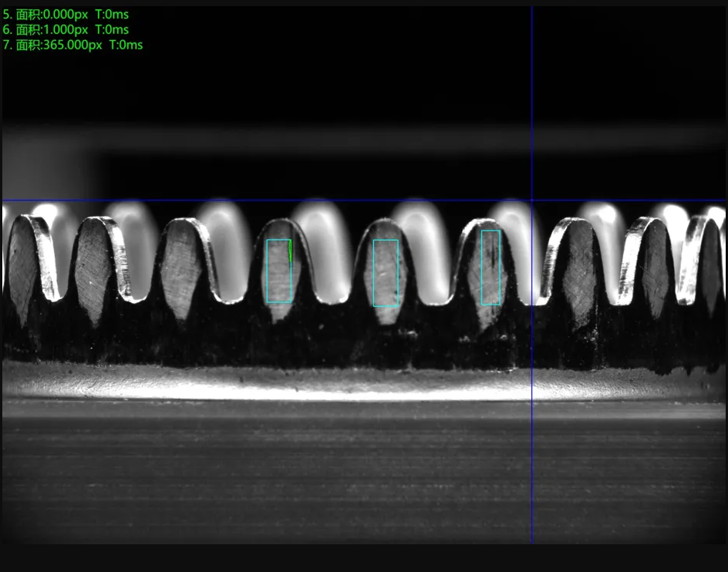Click the striped metal surface at the bottom
Screen dimensions: 728x572
pos(362,478)
